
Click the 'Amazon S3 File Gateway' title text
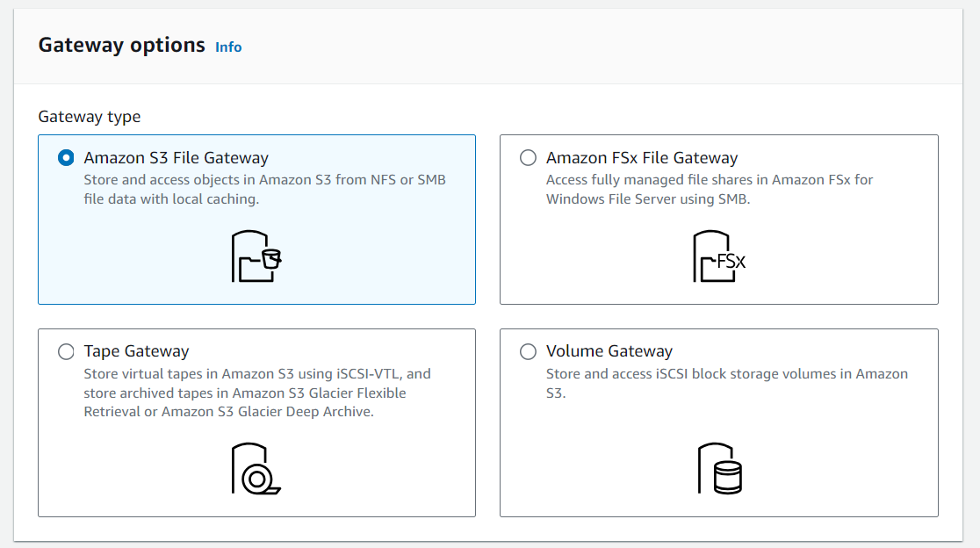[x=177, y=157]
